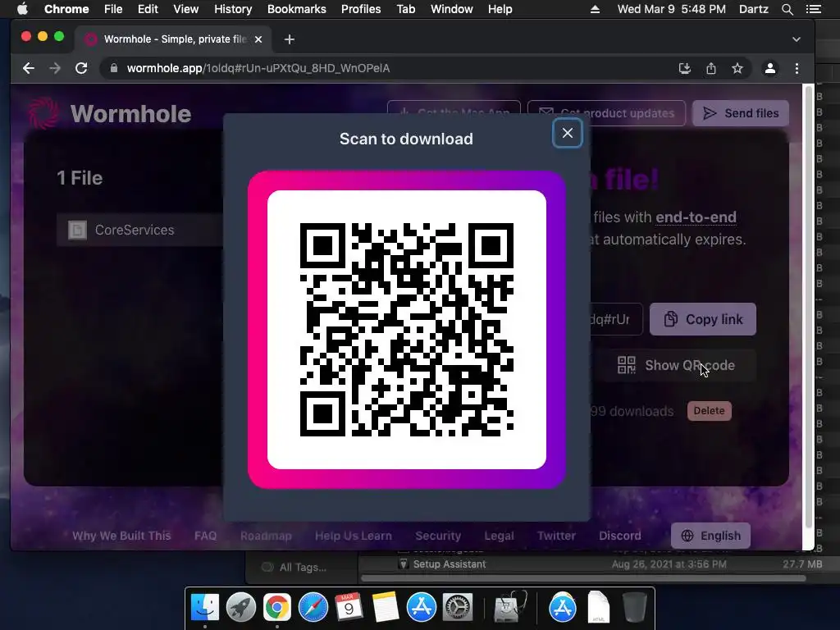Open the Edit menu
Viewport: 840px width, 630px height.
pos(148,9)
